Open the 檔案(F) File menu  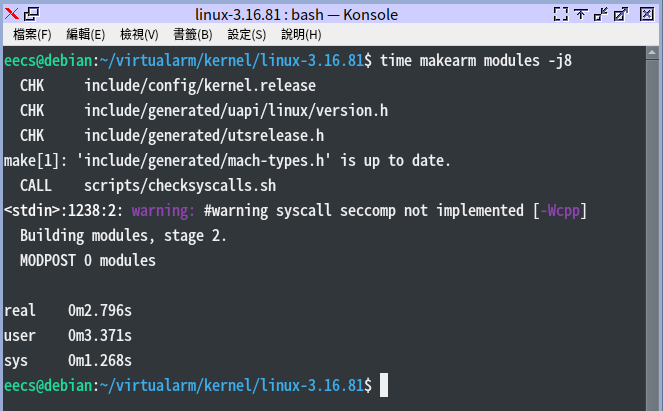click(32, 34)
